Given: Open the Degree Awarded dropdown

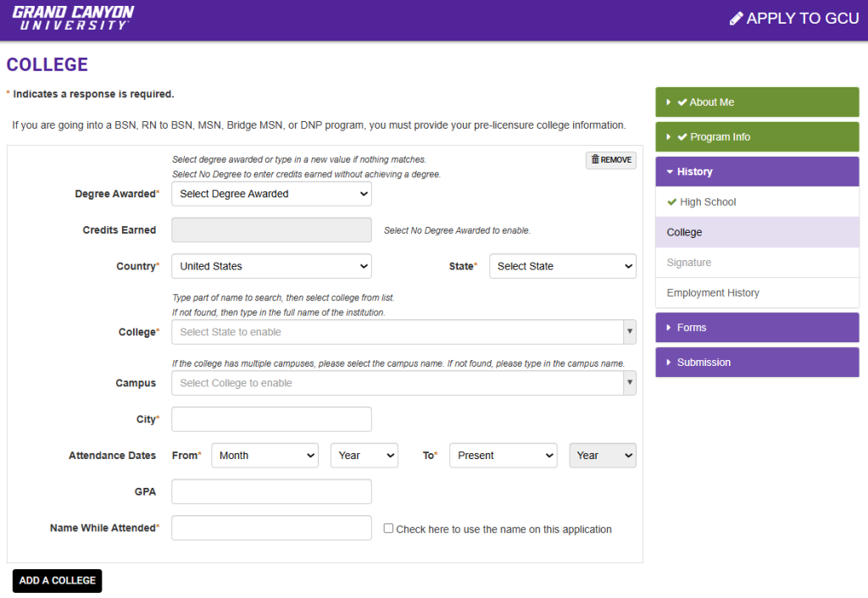Looking at the screenshot, I should [271, 194].
